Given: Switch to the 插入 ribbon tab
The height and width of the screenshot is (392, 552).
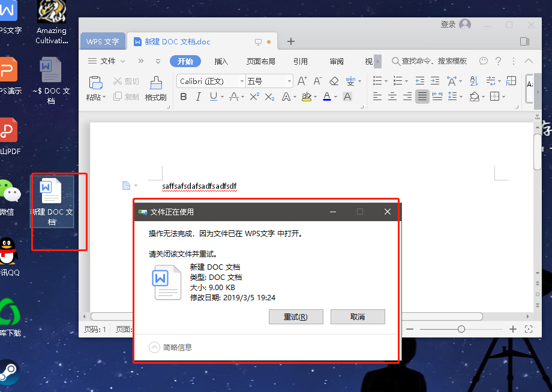Looking at the screenshot, I should [x=221, y=61].
